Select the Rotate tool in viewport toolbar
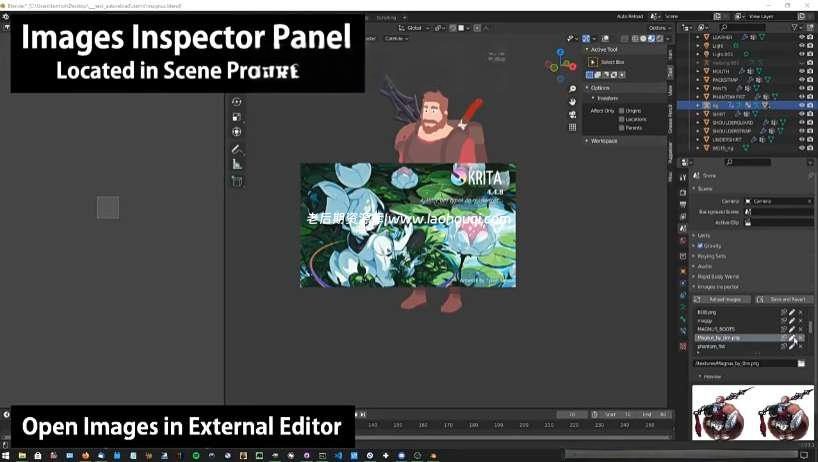818x462 pixels. pos(236,102)
